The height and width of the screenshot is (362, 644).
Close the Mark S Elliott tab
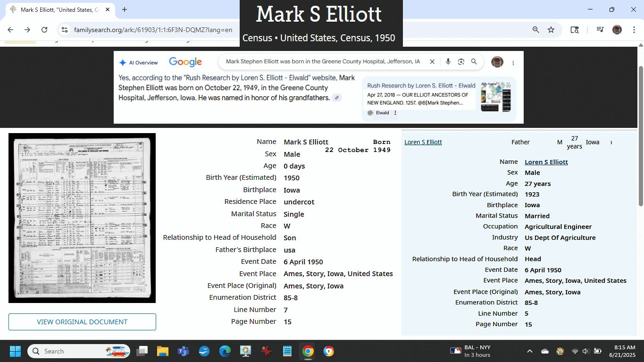coord(108,9)
